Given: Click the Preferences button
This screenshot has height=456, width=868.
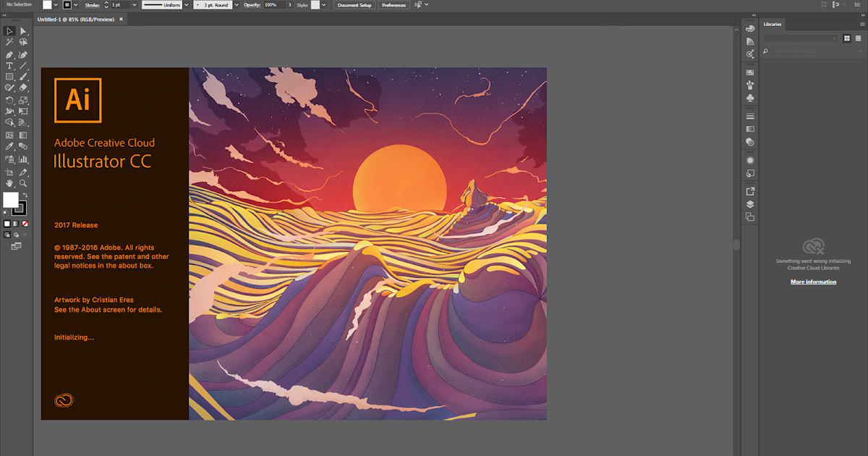Looking at the screenshot, I should 393,5.
